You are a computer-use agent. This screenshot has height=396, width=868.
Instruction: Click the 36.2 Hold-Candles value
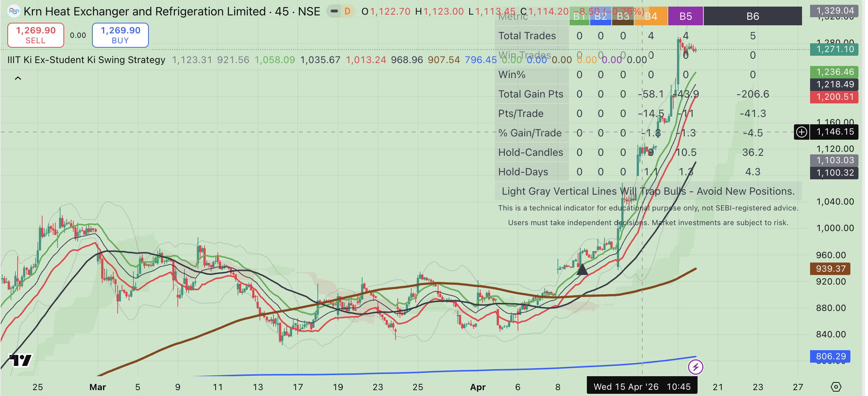753,152
